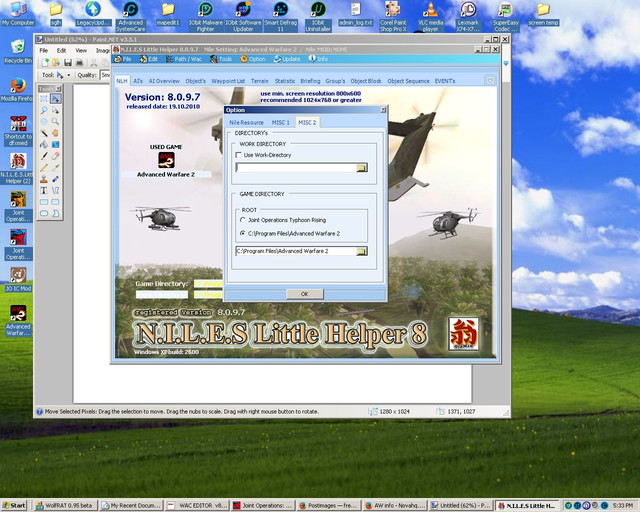Select the Paintbrush tool

click(44, 156)
